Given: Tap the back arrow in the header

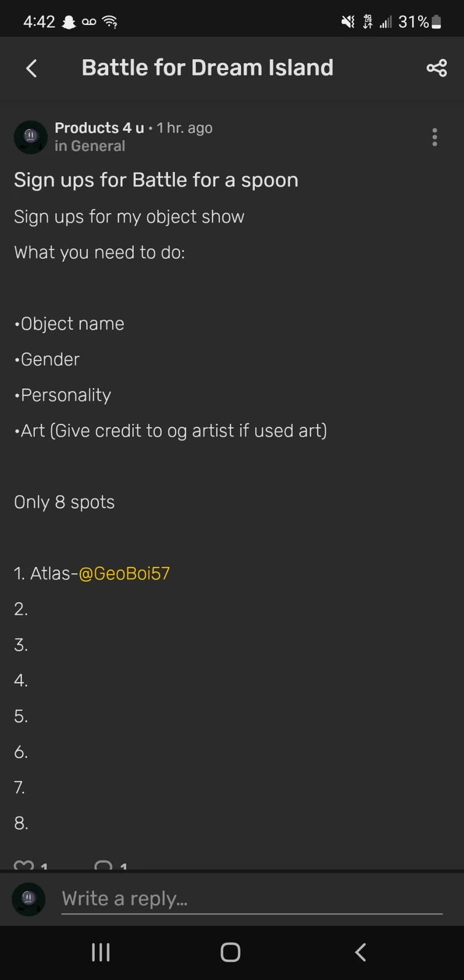Looking at the screenshot, I should click(32, 68).
